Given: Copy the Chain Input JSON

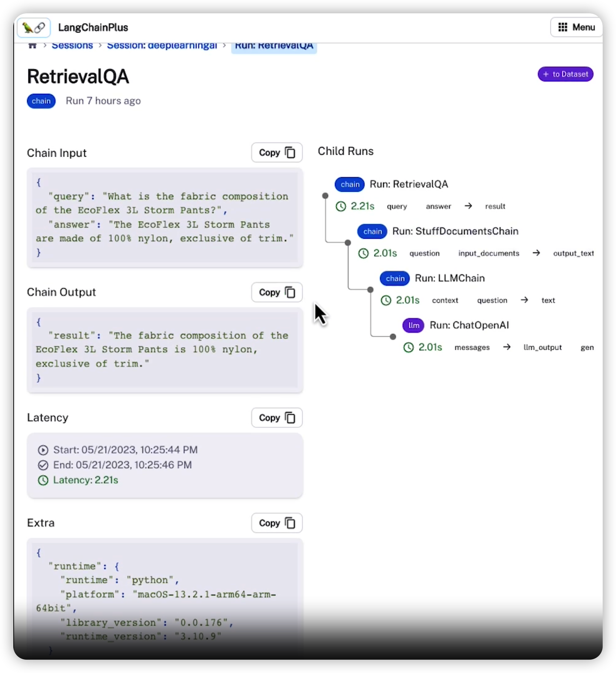Looking at the screenshot, I should tap(277, 153).
